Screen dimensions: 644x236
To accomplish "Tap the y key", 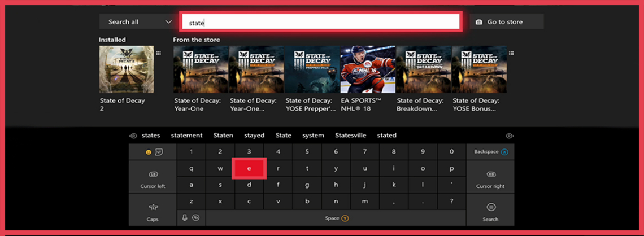I will pos(336,168).
